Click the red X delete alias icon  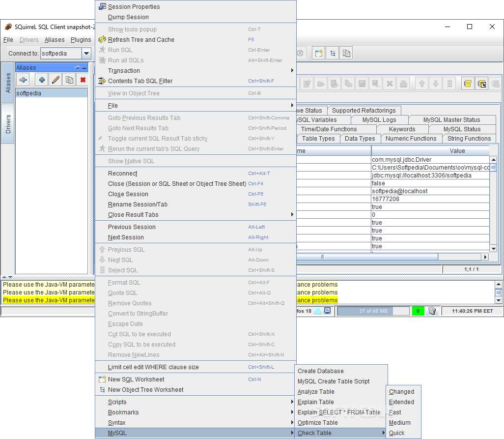tap(83, 80)
